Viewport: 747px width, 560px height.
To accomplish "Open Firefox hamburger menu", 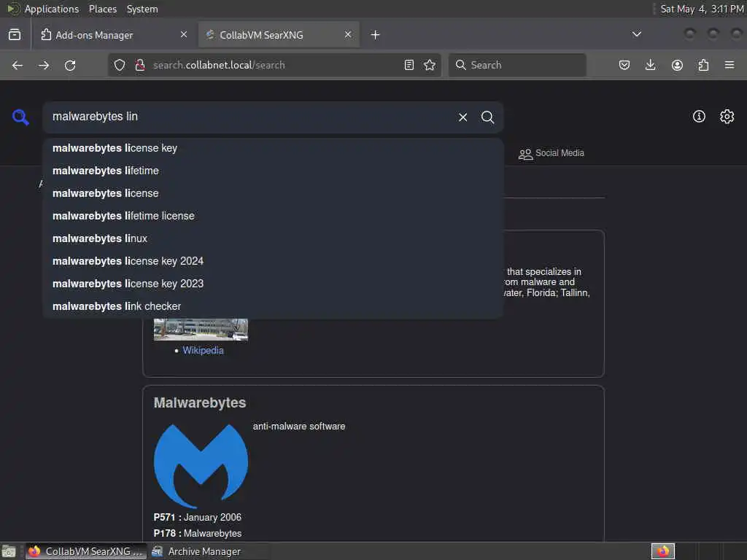I will pos(729,65).
